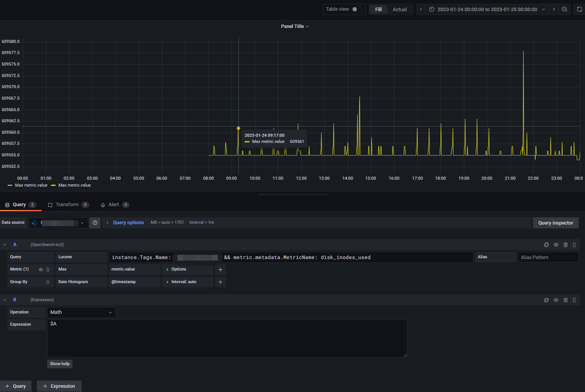The height and width of the screenshot is (392, 585).
Task: Hide query A using the eye icon
Action: pos(556,244)
